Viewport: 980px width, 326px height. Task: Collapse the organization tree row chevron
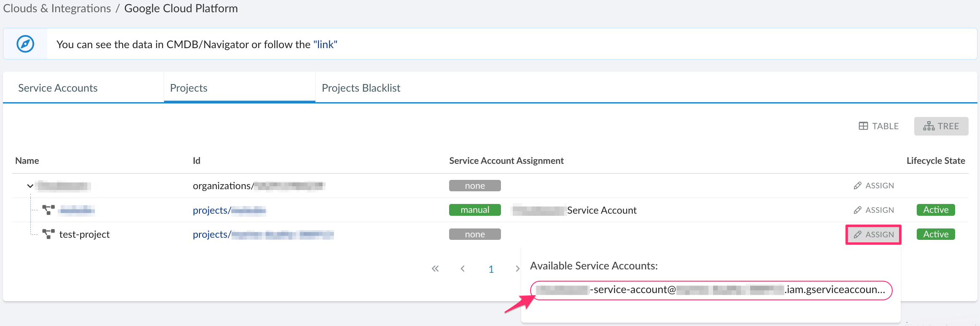tap(30, 186)
